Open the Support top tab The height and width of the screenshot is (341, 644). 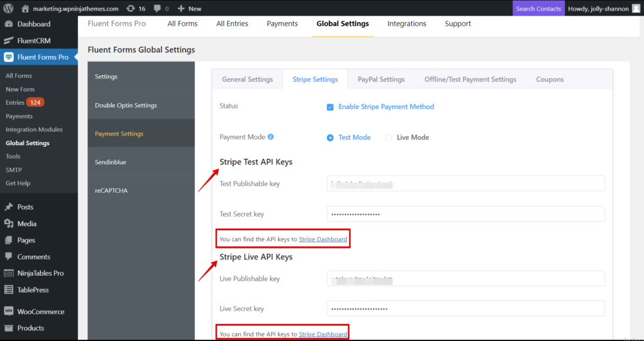pyautogui.click(x=458, y=24)
